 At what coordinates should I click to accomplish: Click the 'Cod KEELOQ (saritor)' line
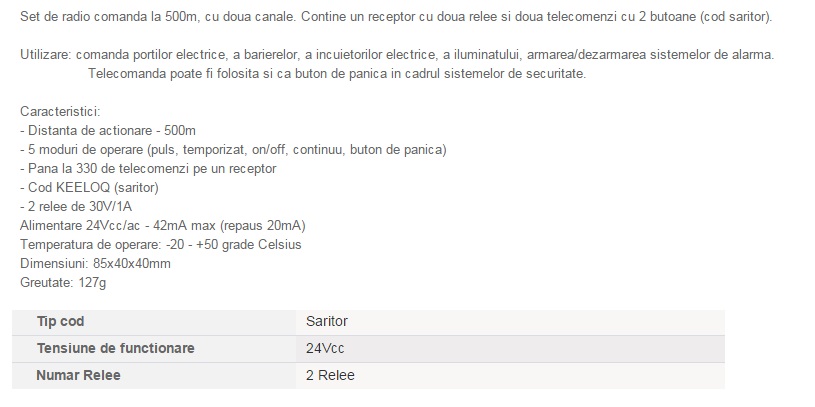[90, 188]
